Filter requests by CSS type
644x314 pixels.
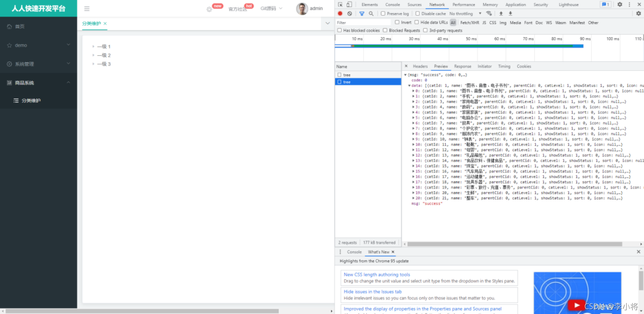[493, 23]
